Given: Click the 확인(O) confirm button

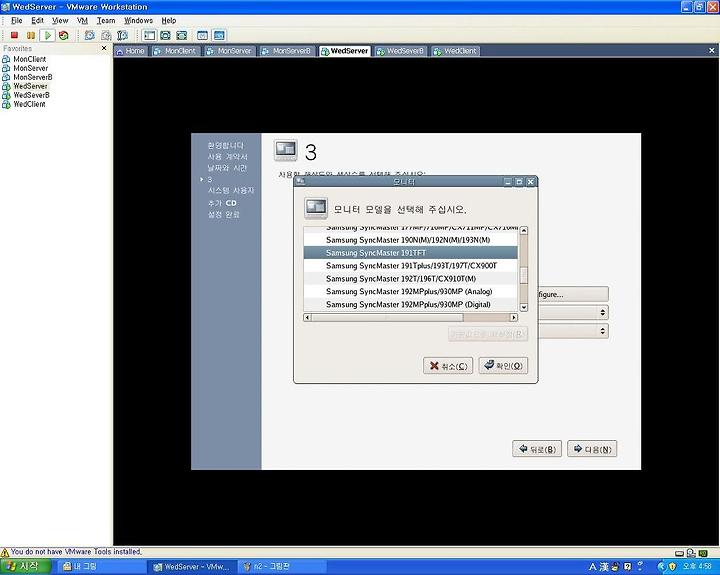Looking at the screenshot, I should coord(503,366).
